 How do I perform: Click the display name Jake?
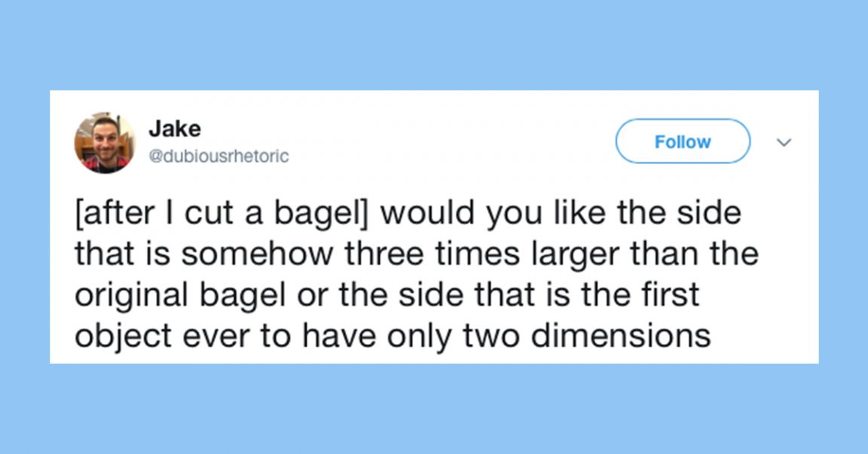click(x=174, y=128)
